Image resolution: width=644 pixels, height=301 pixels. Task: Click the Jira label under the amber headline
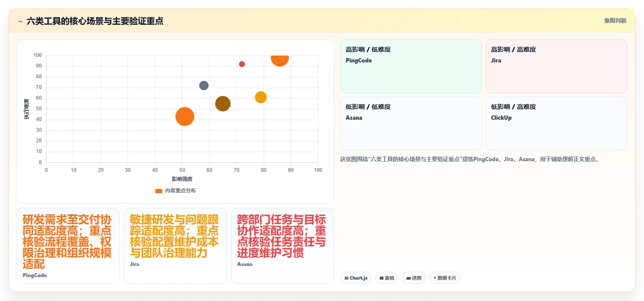[135, 264]
